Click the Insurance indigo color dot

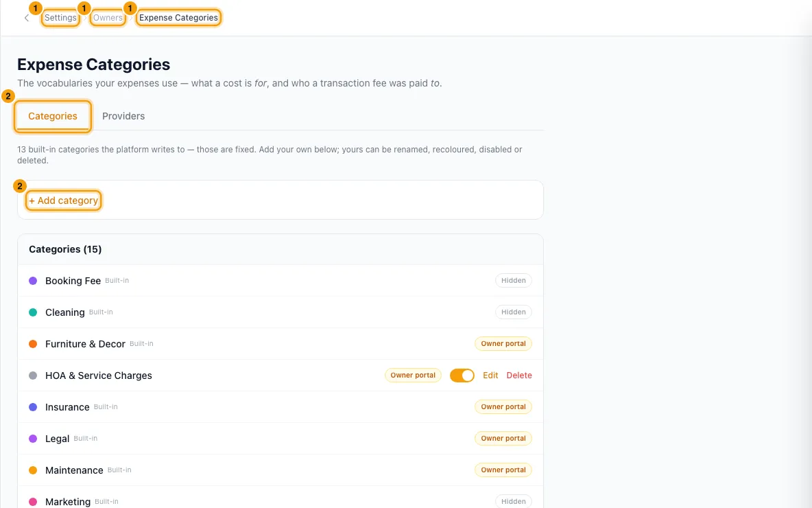33,407
